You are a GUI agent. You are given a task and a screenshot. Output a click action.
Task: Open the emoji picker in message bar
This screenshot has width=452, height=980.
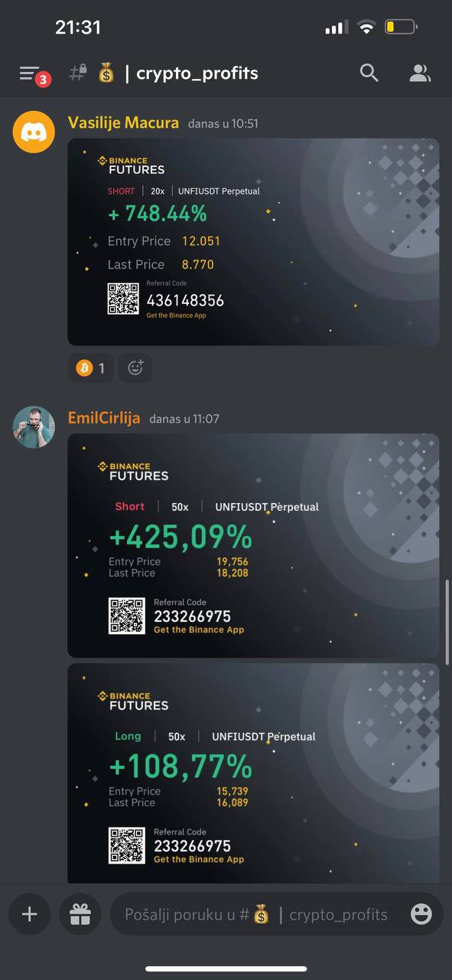pyautogui.click(x=421, y=914)
